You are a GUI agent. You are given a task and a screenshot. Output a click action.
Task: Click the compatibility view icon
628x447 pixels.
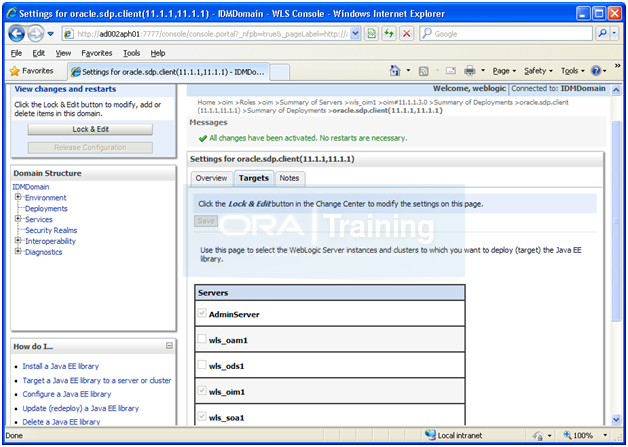(x=372, y=34)
